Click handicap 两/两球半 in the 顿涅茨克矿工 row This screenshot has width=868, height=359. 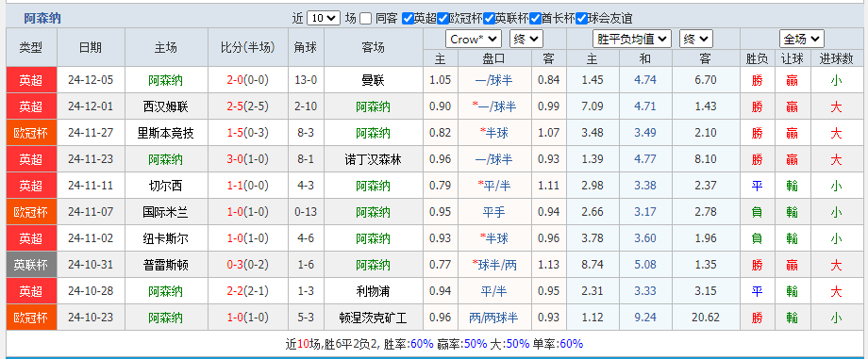click(x=493, y=318)
